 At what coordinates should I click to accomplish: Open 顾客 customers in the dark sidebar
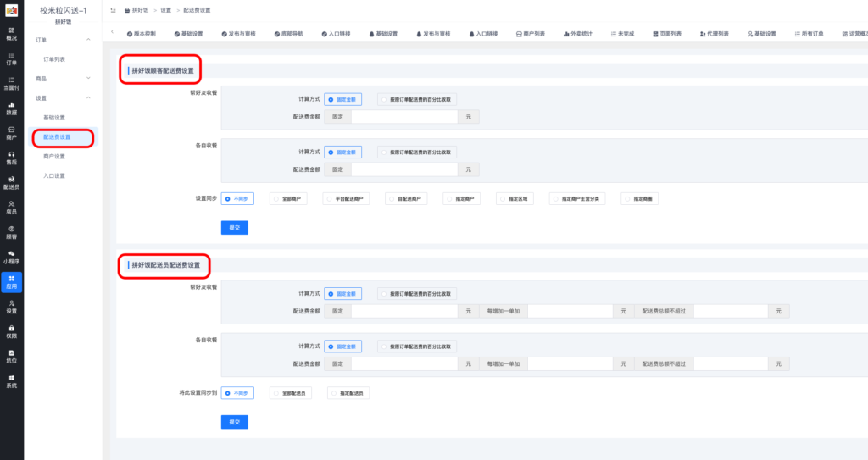11,232
